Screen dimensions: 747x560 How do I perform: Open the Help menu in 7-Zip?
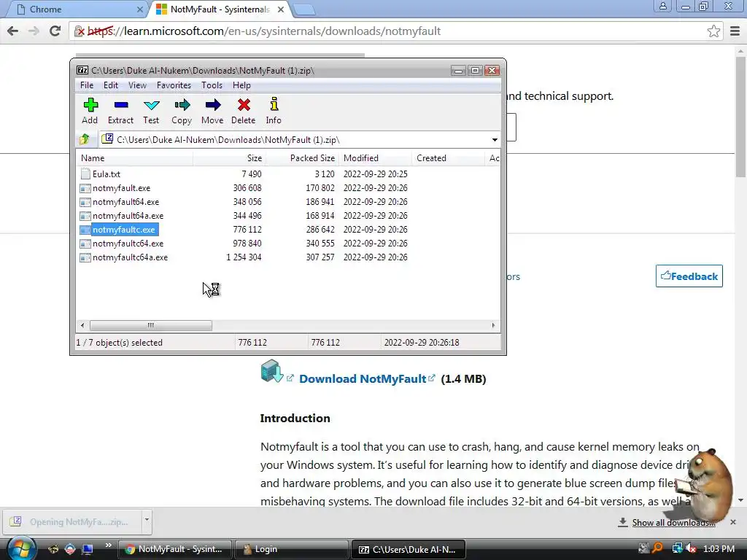click(241, 85)
